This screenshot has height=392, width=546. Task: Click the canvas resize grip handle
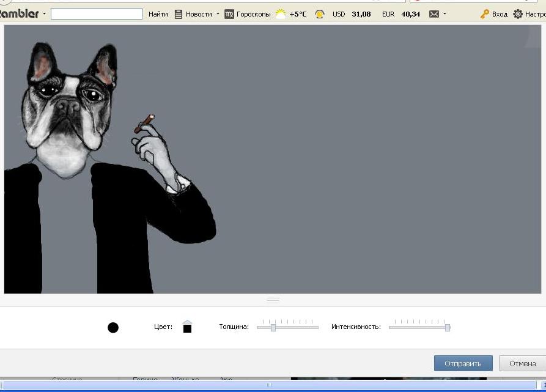click(273, 300)
